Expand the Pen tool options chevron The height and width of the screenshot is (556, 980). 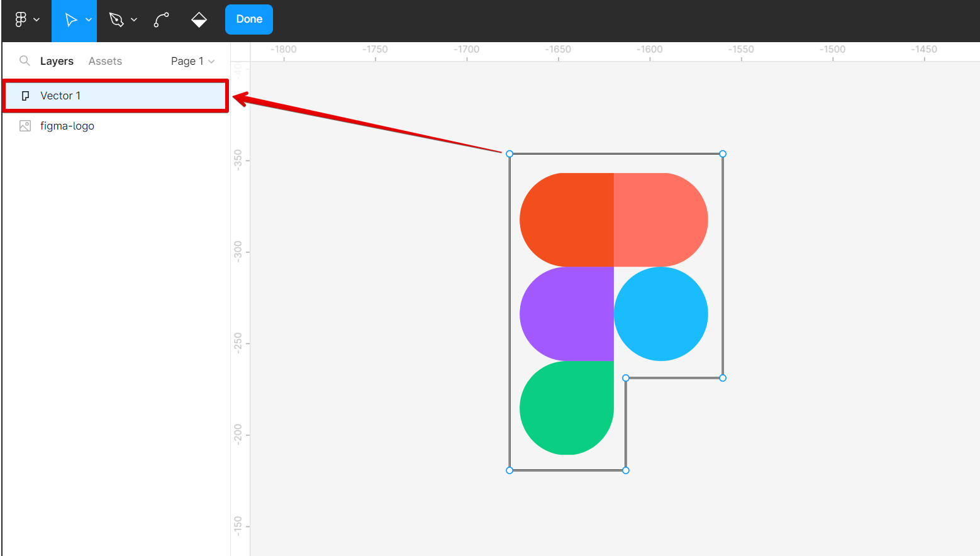tap(134, 20)
